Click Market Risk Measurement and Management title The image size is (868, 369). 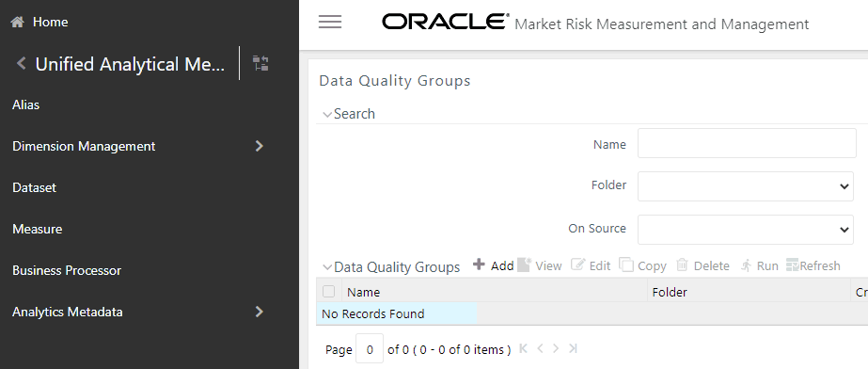point(661,24)
